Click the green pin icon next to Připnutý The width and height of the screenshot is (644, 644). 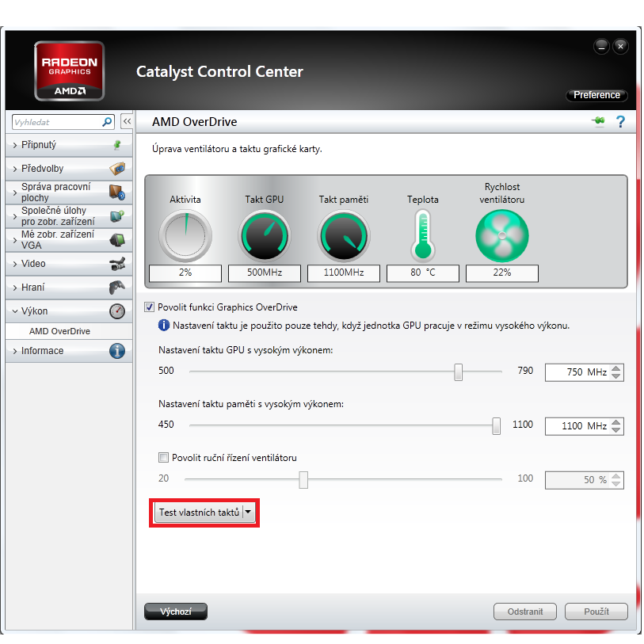pyautogui.click(x=117, y=145)
